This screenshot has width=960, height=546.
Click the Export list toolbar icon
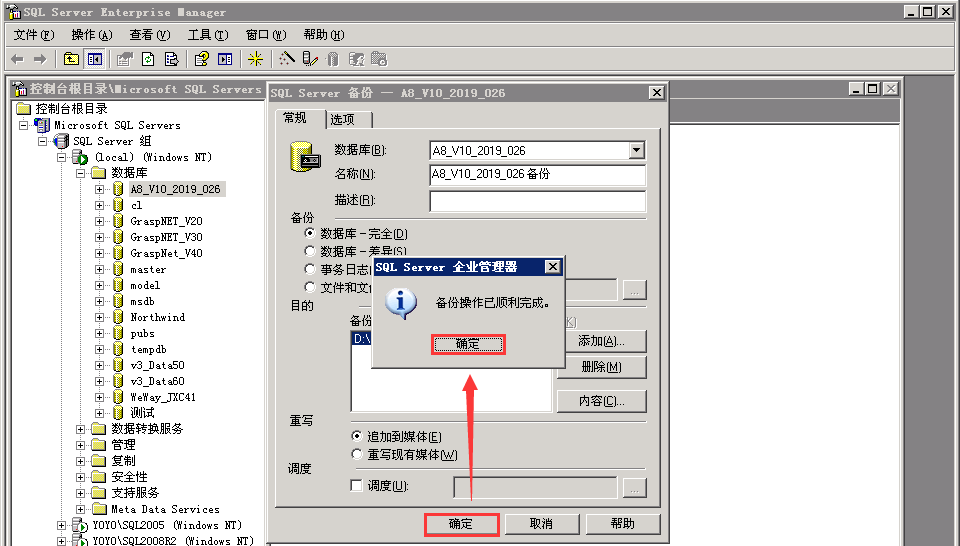click(x=171, y=59)
